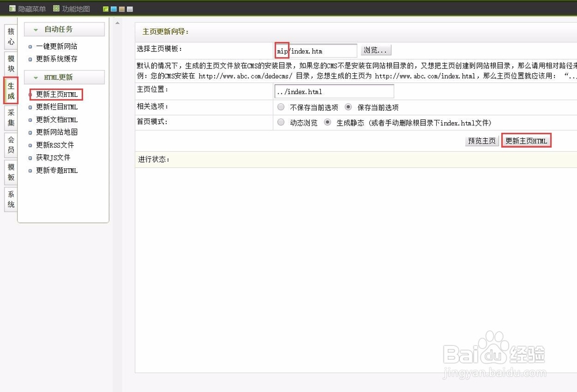
Task: Open the 系统 system section
Action: pyautogui.click(x=10, y=199)
